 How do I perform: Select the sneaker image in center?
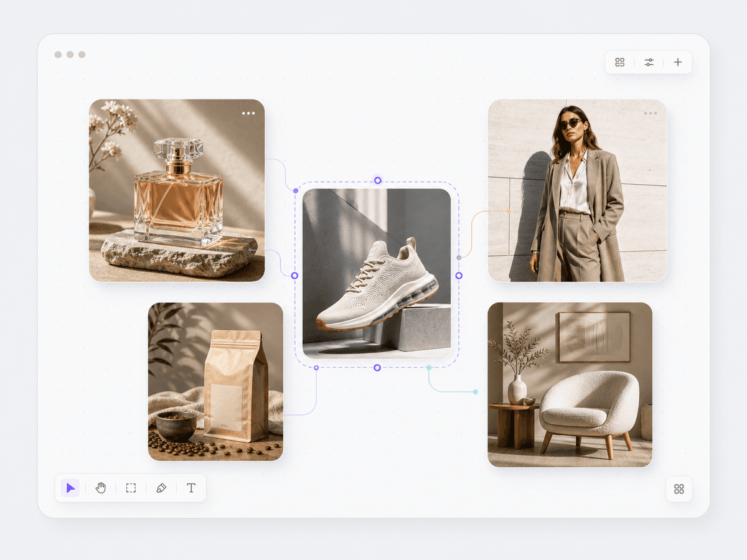(377, 274)
